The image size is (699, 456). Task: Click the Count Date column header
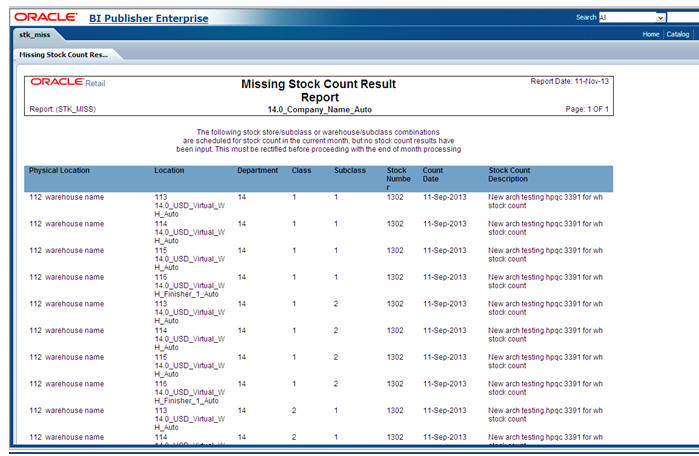pyautogui.click(x=432, y=175)
